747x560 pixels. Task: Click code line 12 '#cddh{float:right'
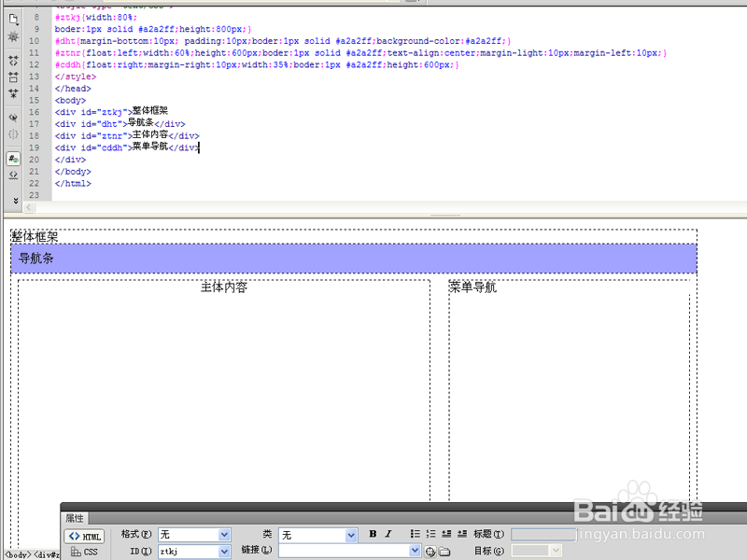click(257, 65)
